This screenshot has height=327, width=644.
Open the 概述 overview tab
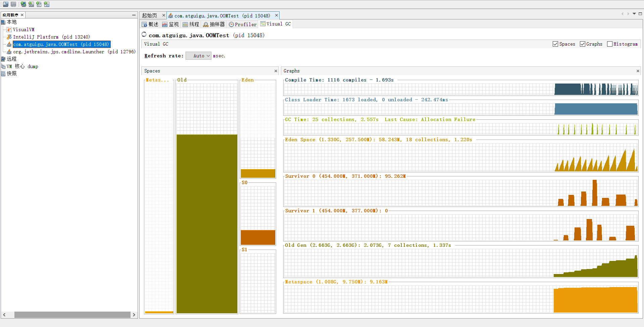150,24
